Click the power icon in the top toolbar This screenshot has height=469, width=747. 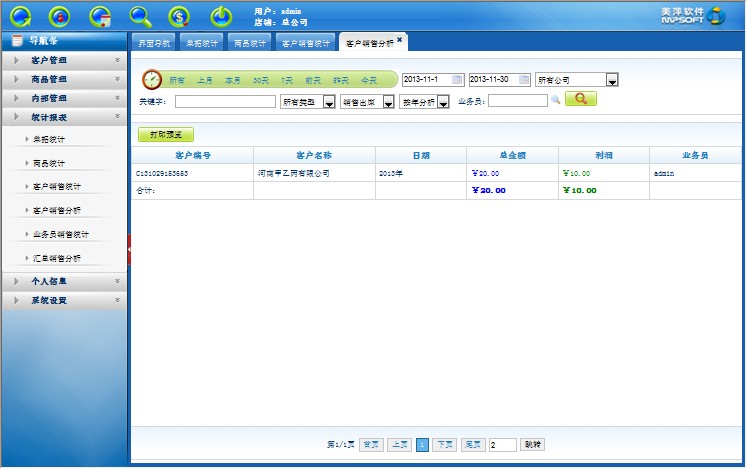click(220, 16)
